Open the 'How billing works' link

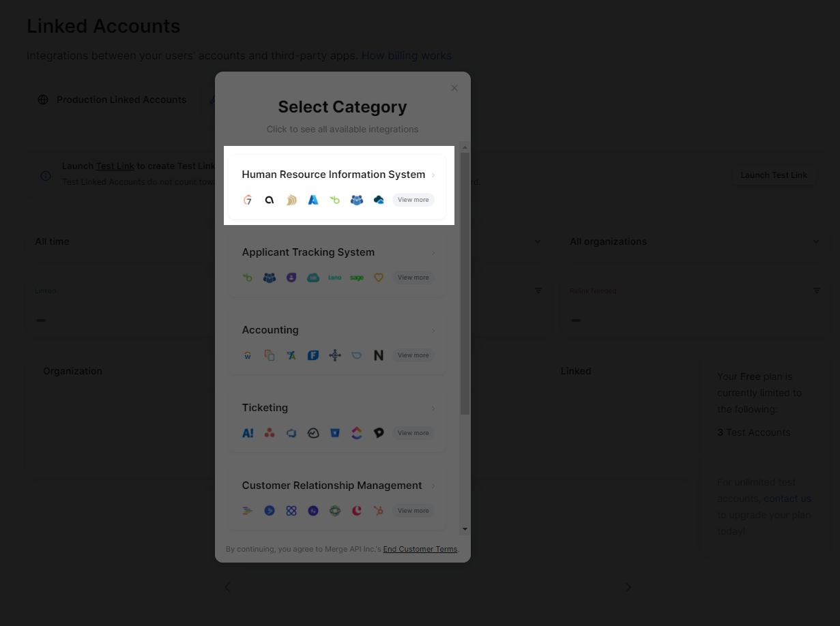coord(407,56)
